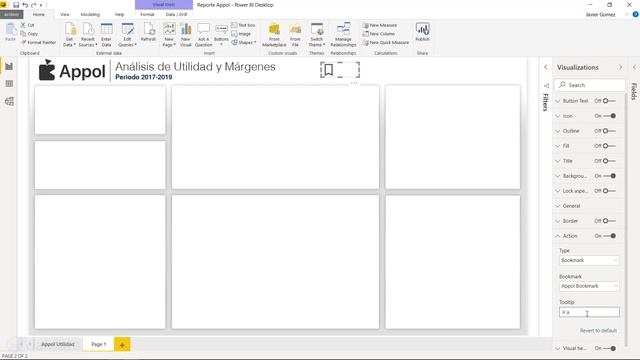Click the Refresh data icon
Viewport: 640px width, 360px height.
coord(149,29)
